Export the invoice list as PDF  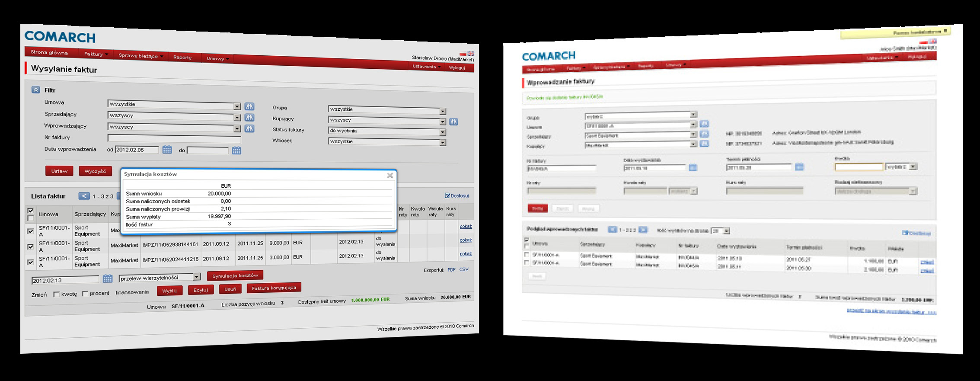pos(451,269)
